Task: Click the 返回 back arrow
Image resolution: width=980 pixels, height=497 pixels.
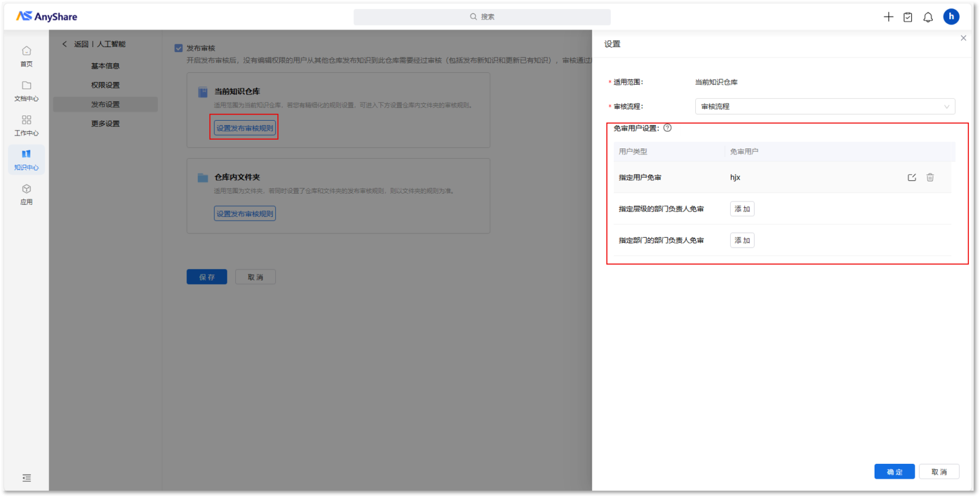Action: [64, 44]
